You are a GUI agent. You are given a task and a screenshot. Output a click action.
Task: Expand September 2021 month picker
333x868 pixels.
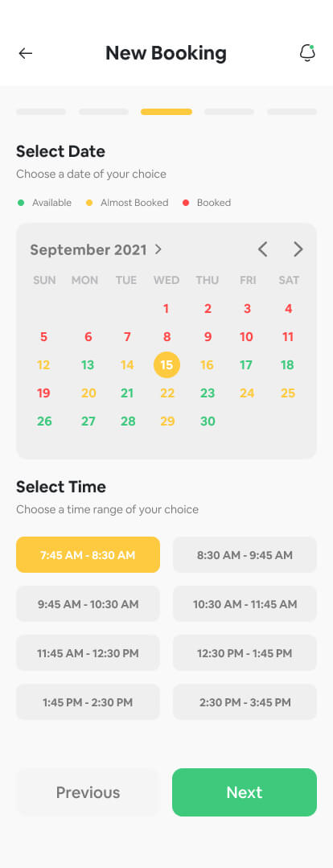click(97, 249)
